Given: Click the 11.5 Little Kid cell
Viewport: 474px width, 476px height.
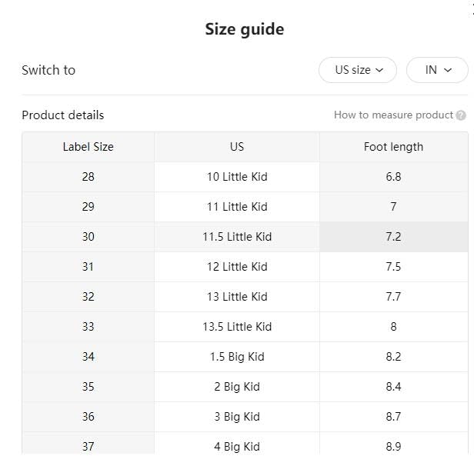Looking at the screenshot, I should 237,237.
